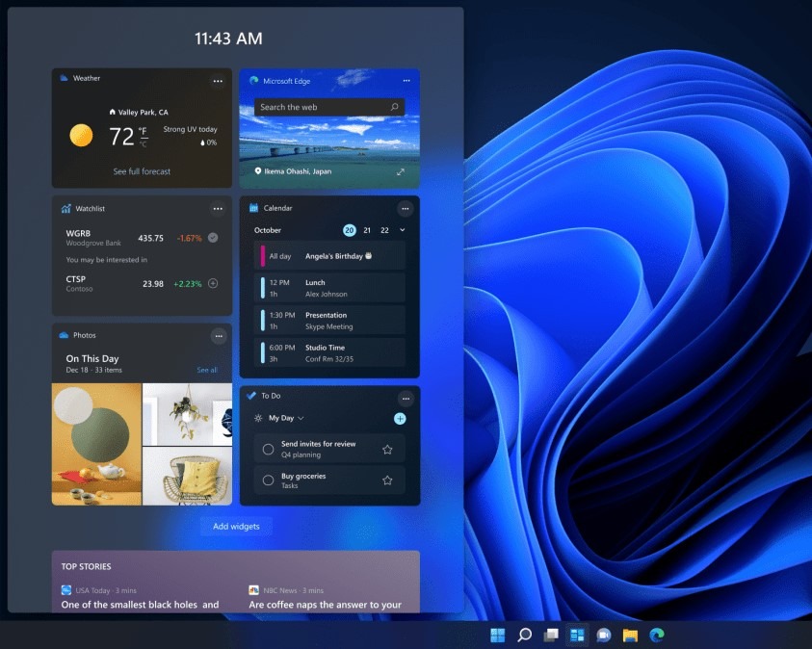The width and height of the screenshot is (812, 649).
Task: Select day 21 in Calendar
Action: 367,230
